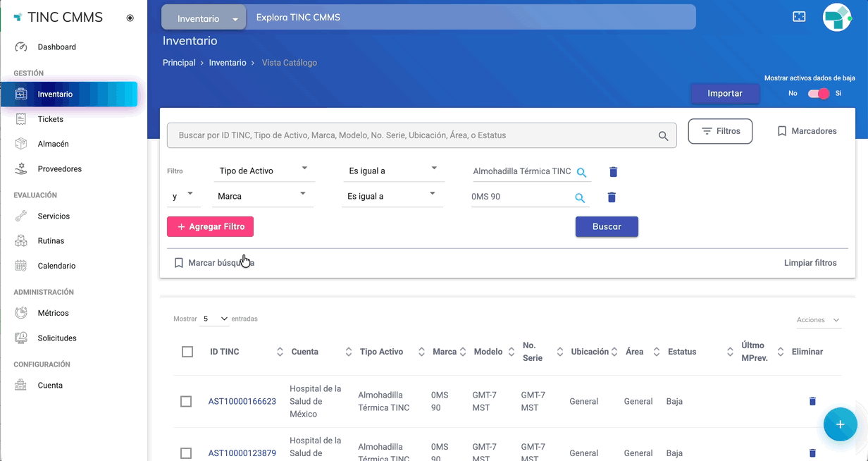Viewport: 868px width, 461px height.
Task: Delete the Marca filter row
Action: pos(612,197)
